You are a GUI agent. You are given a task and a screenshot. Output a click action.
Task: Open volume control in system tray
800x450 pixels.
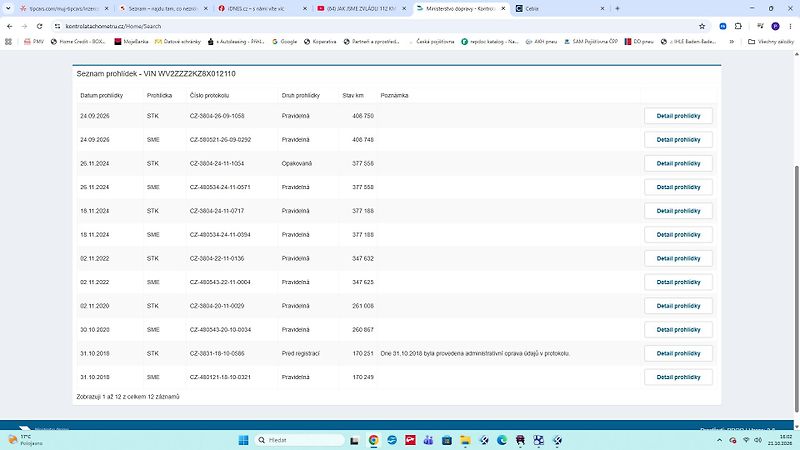[x=758, y=440]
